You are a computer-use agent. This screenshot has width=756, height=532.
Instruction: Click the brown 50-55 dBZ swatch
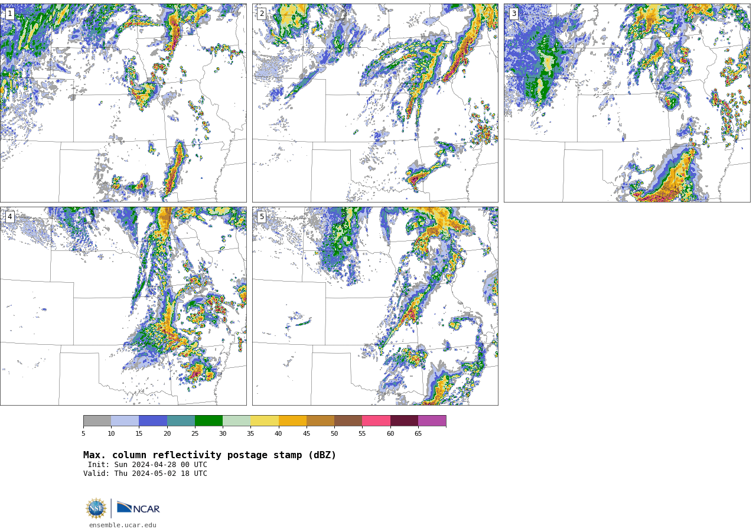click(x=348, y=421)
